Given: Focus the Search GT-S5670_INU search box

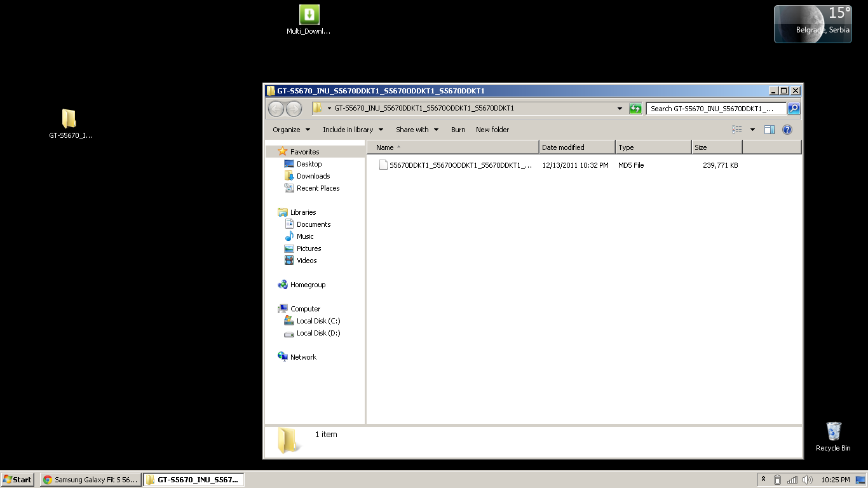Looking at the screenshot, I should click(716, 109).
